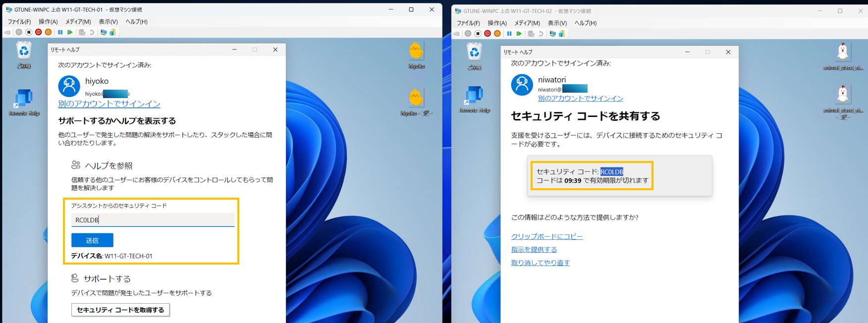Select Remote Help shortcut on W11-GT-TECH-01 desktop
This screenshot has height=323, width=868.
point(24,102)
